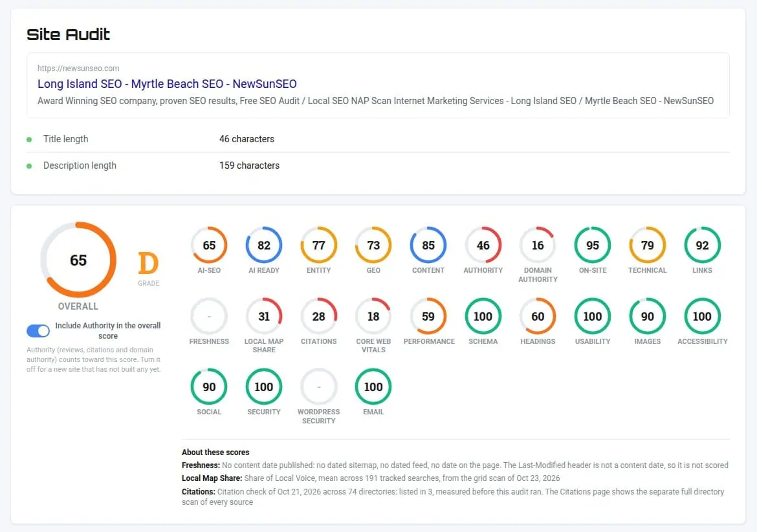Click the LOCAL MAP SHARE label text
The width and height of the screenshot is (757, 532).
click(x=263, y=345)
